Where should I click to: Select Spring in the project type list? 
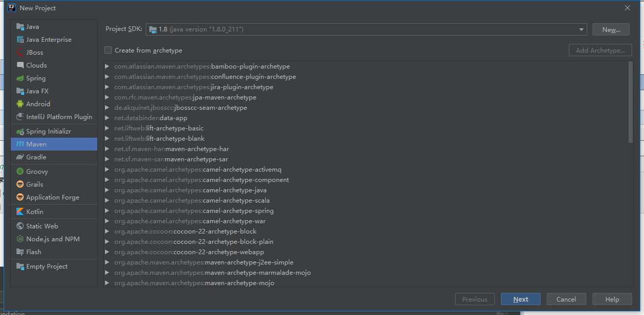(54, 78)
